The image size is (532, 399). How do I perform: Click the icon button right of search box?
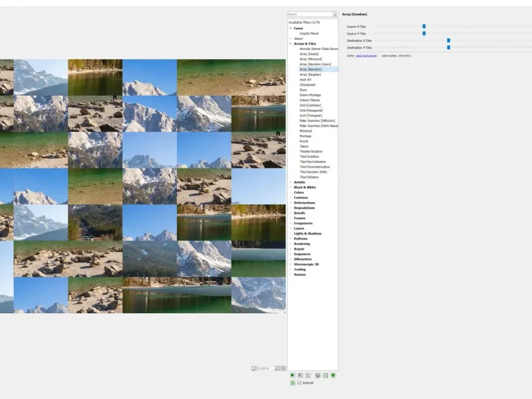pyautogui.click(x=335, y=14)
